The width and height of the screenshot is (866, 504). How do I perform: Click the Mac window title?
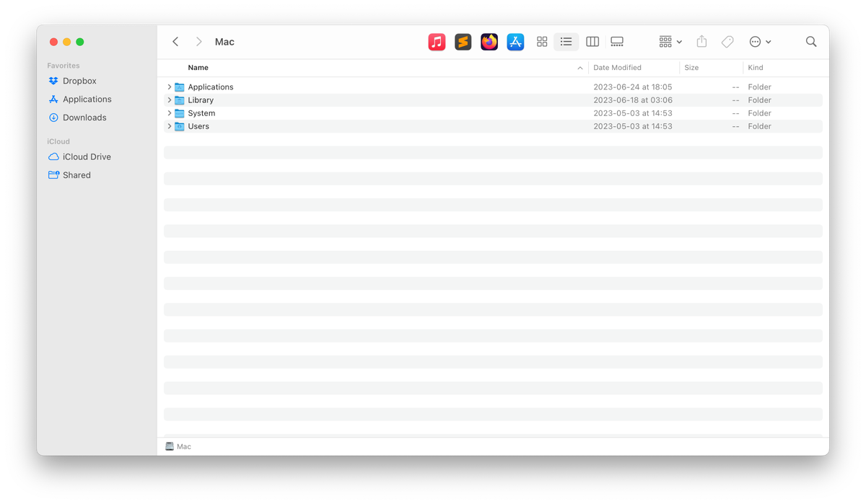coord(224,42)
